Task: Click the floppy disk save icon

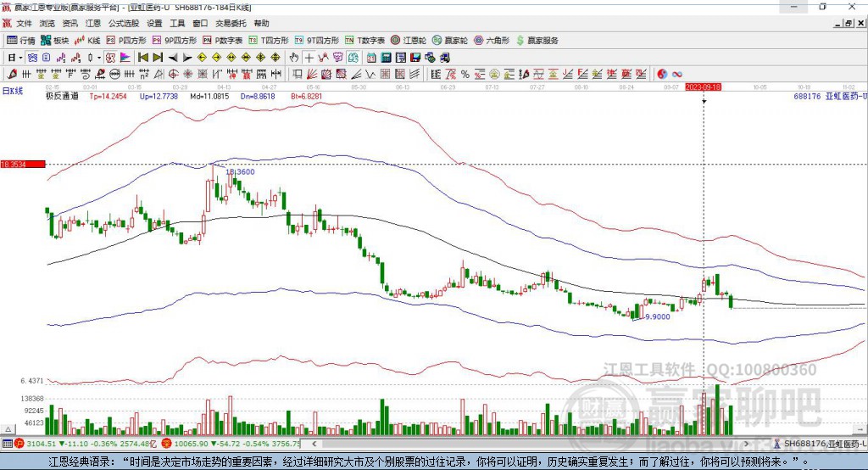Action: click(415, 58)
